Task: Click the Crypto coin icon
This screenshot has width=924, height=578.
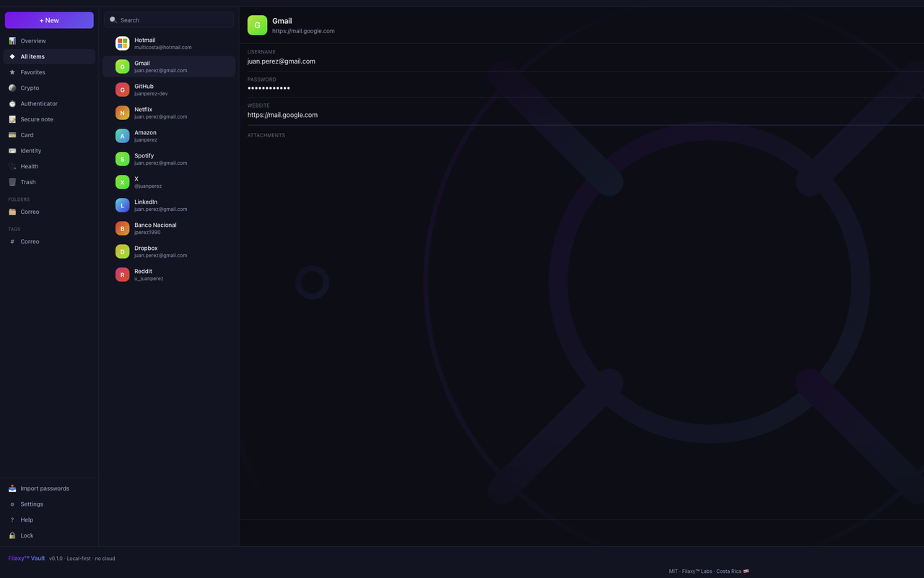Action: (x=12, y=88)
